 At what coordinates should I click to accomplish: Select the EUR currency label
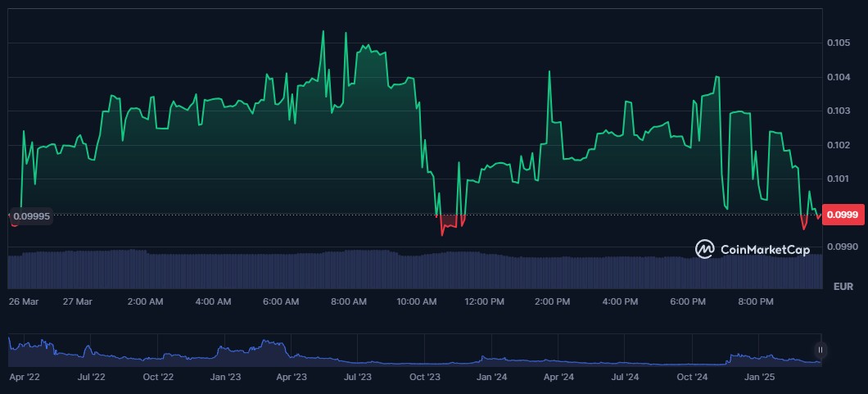843,287
